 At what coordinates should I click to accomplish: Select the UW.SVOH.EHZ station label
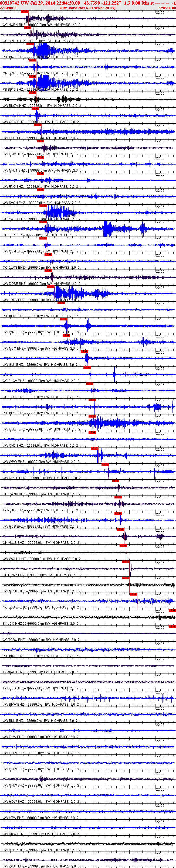click(14, 203)
